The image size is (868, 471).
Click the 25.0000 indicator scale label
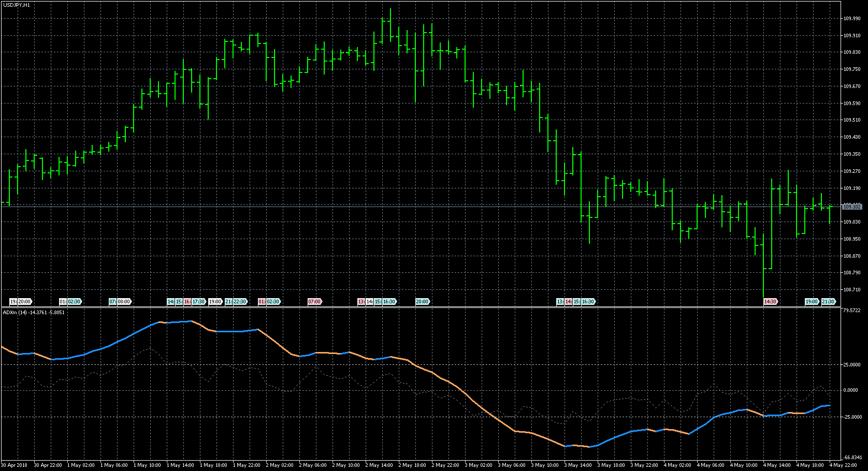pos(851,365)
